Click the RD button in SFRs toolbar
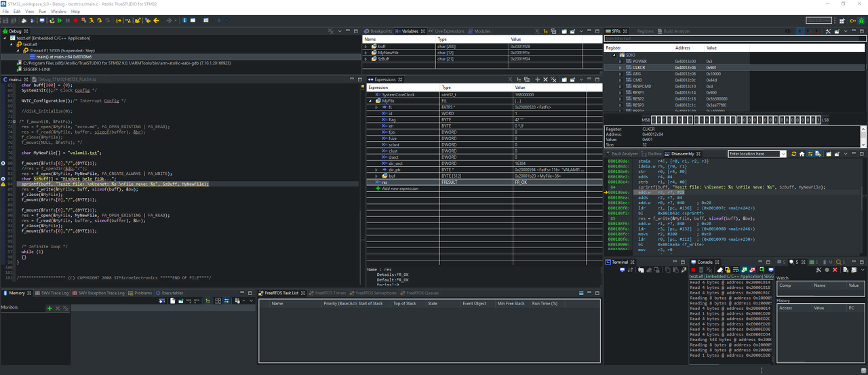 (788, 31)
